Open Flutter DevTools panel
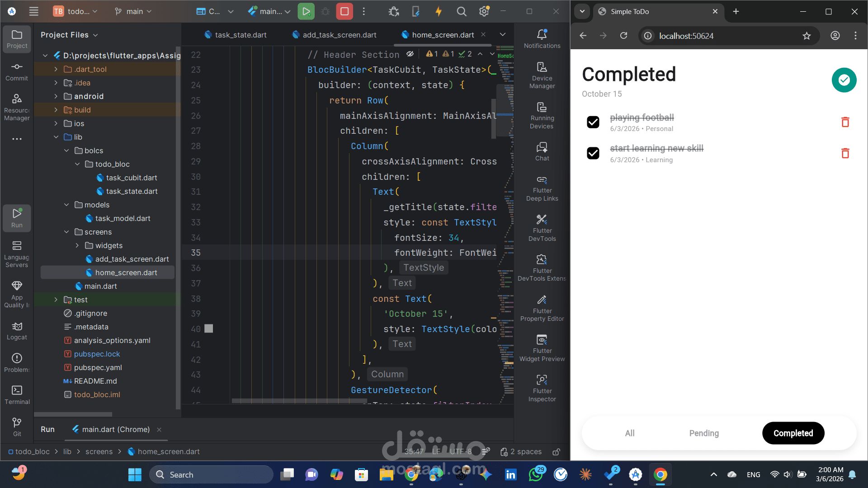The image size is (868, 488). pos(542,227)
